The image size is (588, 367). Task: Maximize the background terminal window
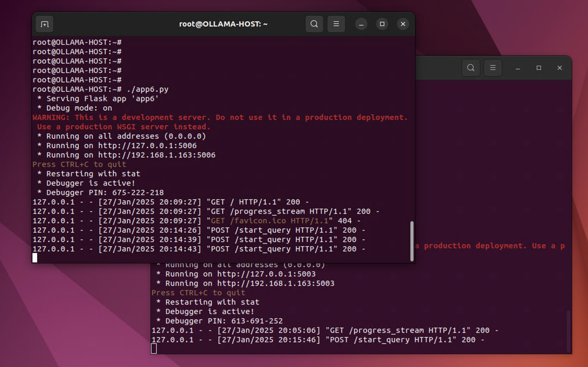pyautogui.click(x=538, y=68)
